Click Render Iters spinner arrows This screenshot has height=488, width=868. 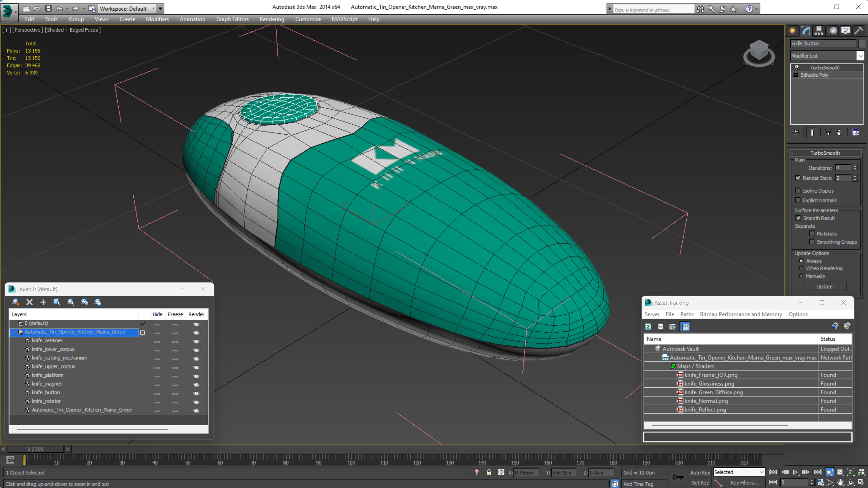point(855,178)
